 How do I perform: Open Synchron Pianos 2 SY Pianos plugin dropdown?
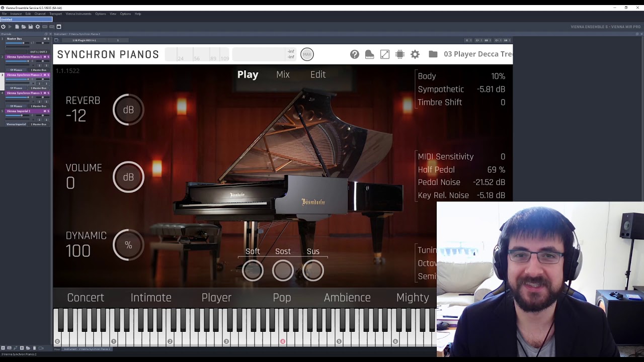point(16,88)
